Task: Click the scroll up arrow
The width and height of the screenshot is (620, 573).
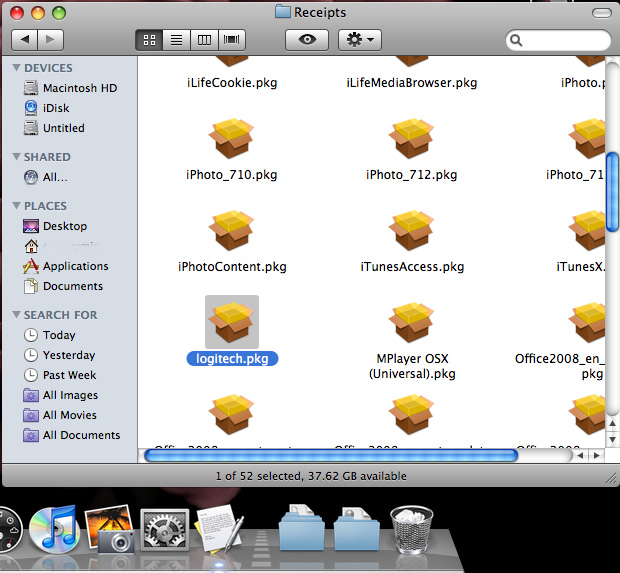Action: 612,424
